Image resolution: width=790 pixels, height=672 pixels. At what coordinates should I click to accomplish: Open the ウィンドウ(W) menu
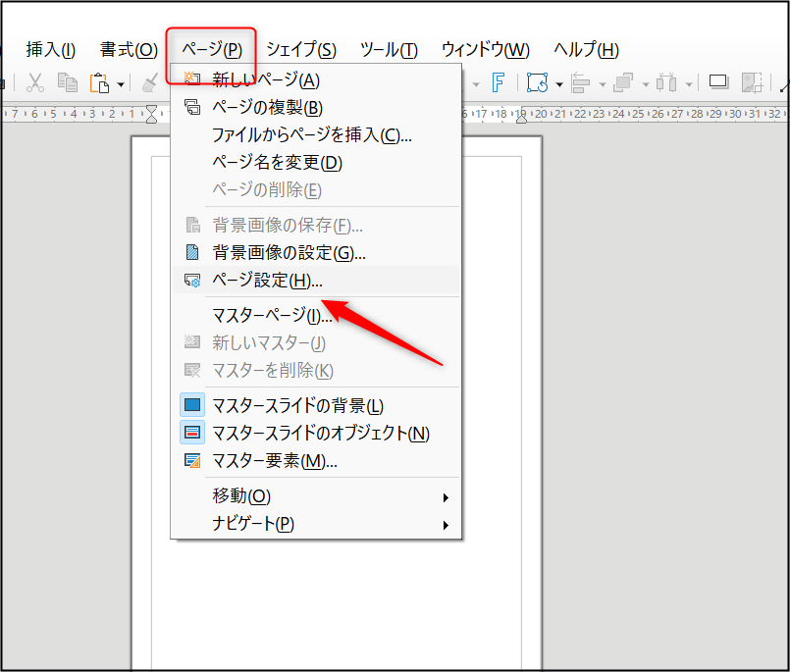[x=486, y=50]
